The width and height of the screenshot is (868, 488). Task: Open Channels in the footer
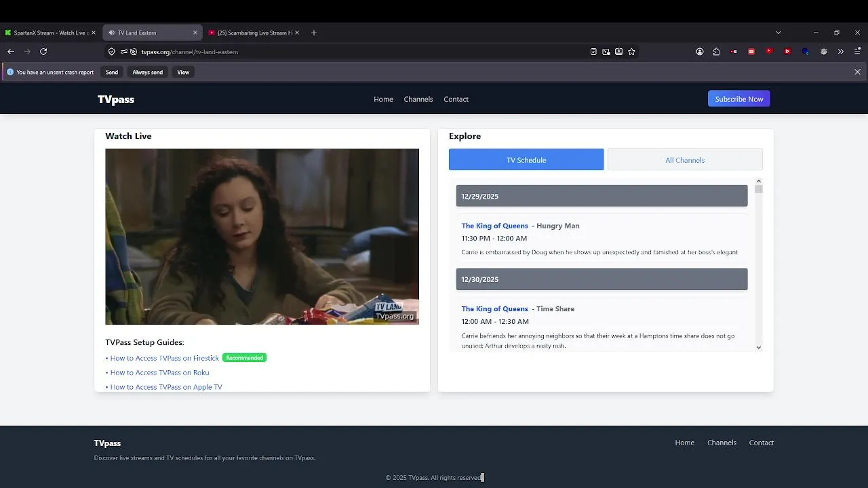(x=722, y=443)
